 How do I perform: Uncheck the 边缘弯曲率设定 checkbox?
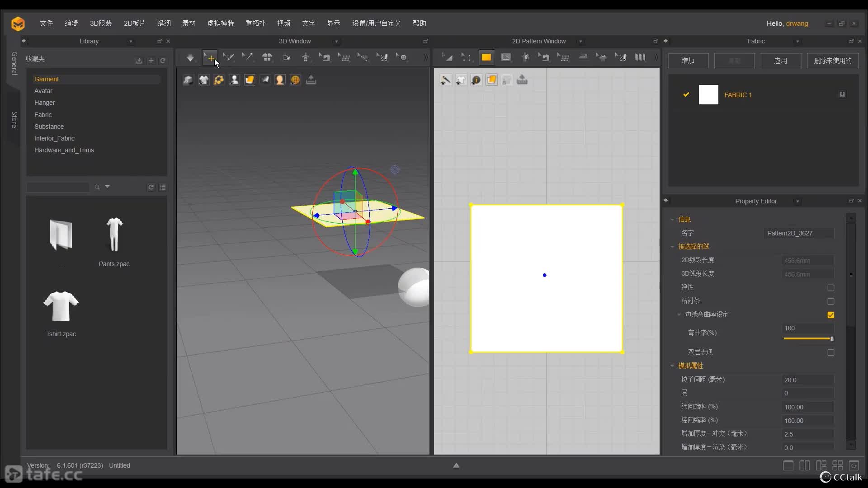[x=831, y=315]
